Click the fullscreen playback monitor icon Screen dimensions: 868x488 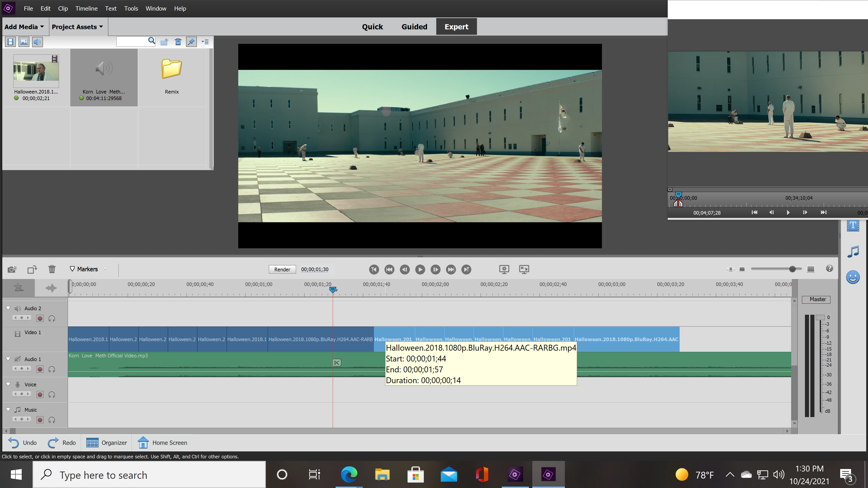524,269
